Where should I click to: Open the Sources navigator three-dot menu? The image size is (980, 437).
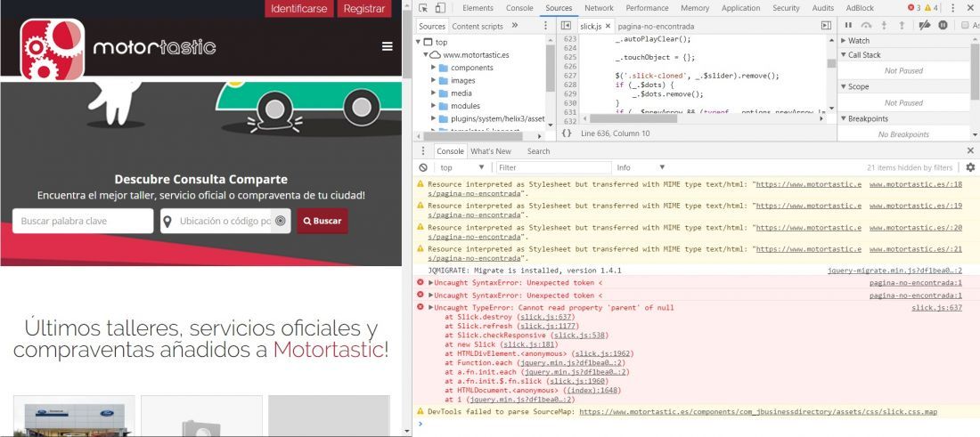(x=545, y=26)
